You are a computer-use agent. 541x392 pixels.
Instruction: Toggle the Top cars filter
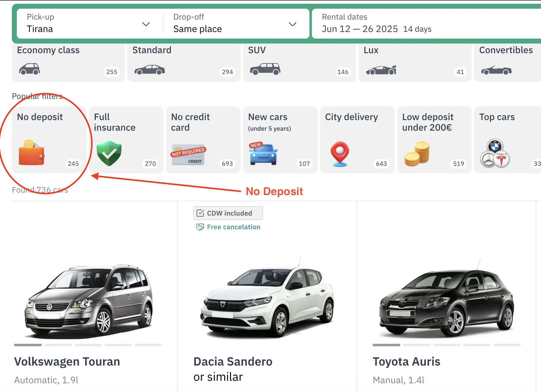[x=508, y=140]
